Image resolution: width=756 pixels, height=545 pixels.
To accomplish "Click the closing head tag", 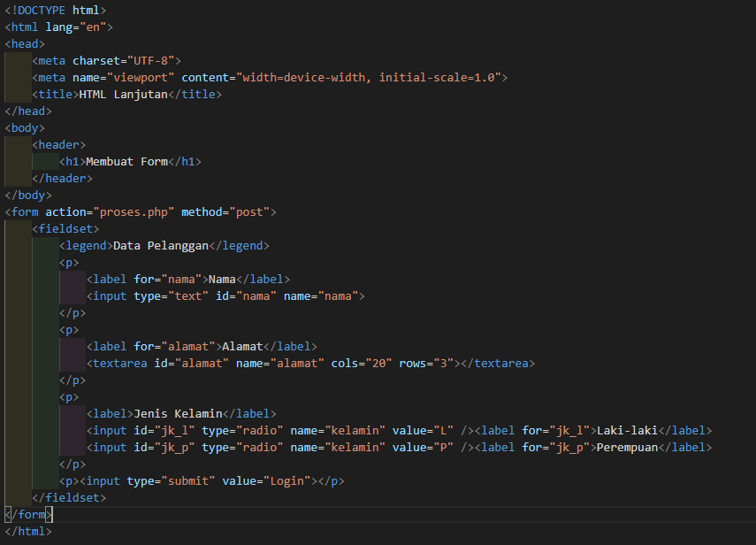I will pyautogui.click(x=28, y=111).
